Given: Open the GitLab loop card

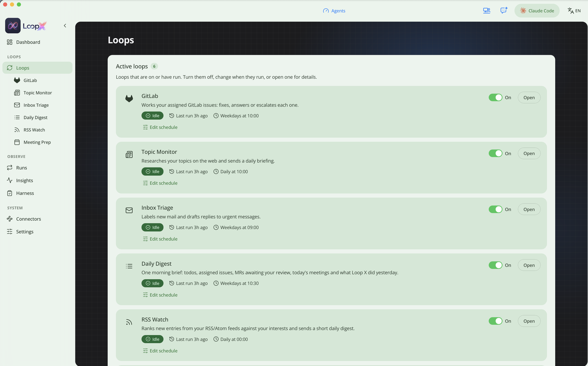Looking at the screenshot, I should (x=529, y=97).
